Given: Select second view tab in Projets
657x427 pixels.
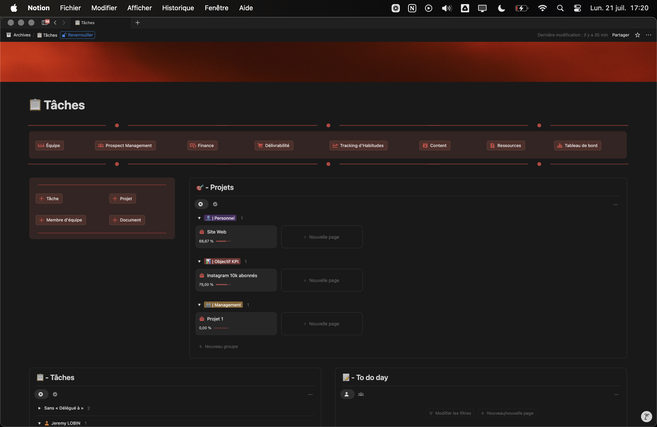Looking at the screenshot, I should [x=215, y=204].
